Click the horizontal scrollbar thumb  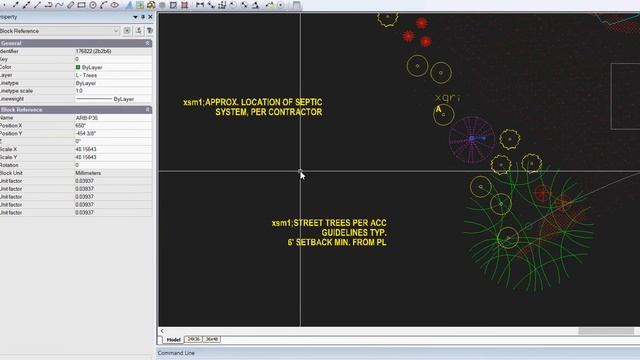[606, 331]
